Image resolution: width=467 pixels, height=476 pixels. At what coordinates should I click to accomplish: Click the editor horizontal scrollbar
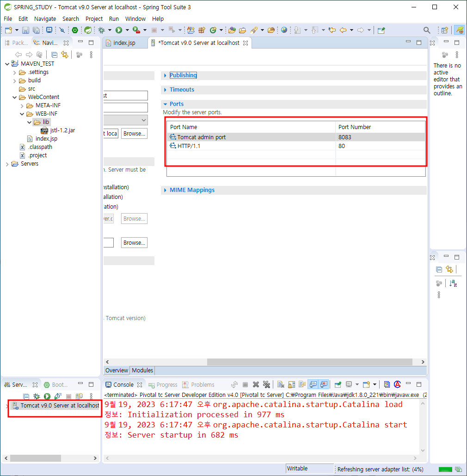[x=309, y=362]
